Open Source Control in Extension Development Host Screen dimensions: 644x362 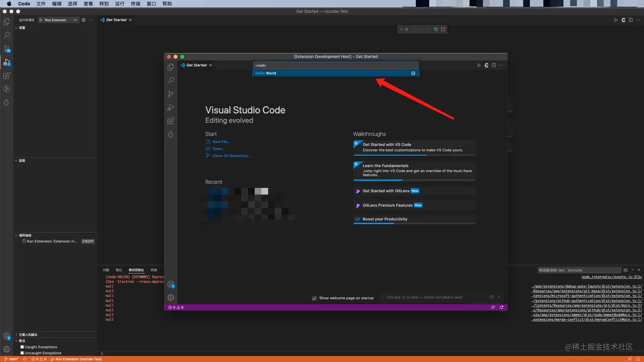click(x=171, y=94)
